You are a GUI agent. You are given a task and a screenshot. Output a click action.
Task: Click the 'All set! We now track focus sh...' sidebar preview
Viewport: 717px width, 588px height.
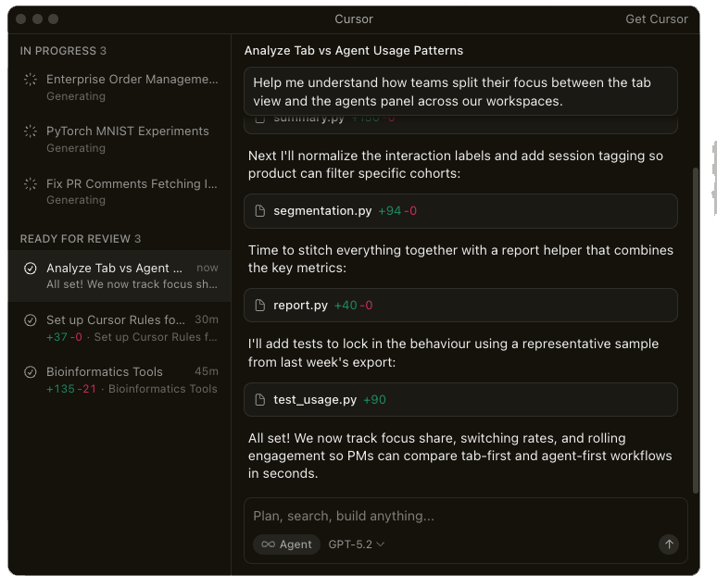click(x=132, y=284)
